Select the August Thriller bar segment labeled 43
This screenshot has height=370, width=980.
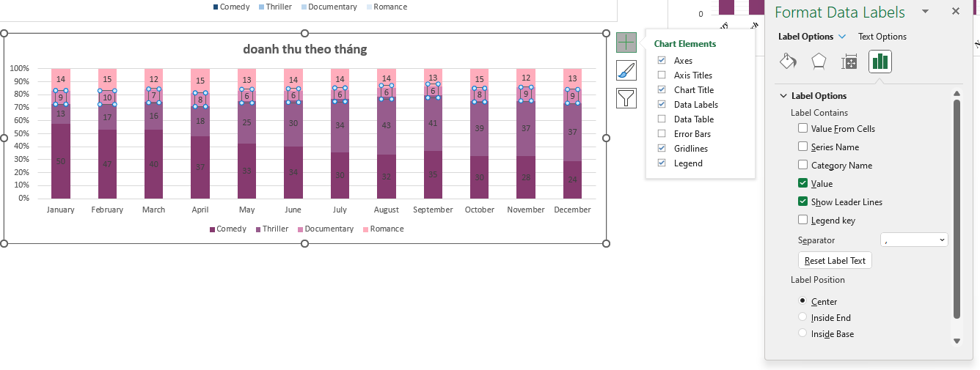(387, 126)
